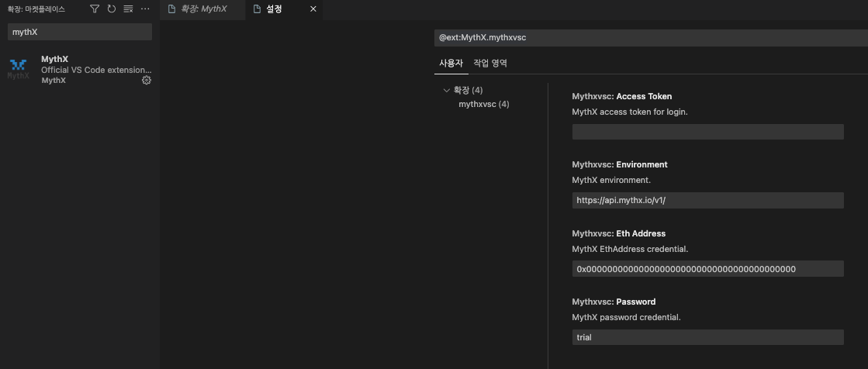Click the Eth Address input field
This screenshot has width=868, height=369.
point(708,269)
